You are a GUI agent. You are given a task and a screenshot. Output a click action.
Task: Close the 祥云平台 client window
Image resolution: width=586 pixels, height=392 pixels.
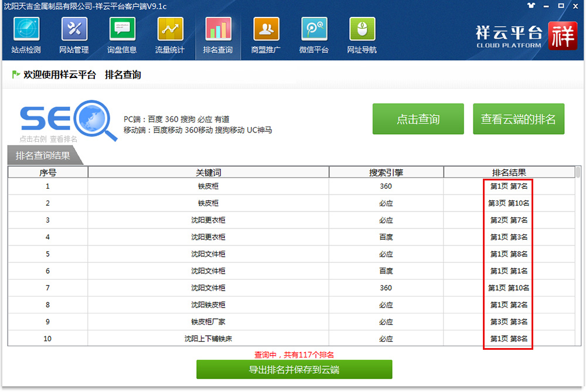pos(575,6)
